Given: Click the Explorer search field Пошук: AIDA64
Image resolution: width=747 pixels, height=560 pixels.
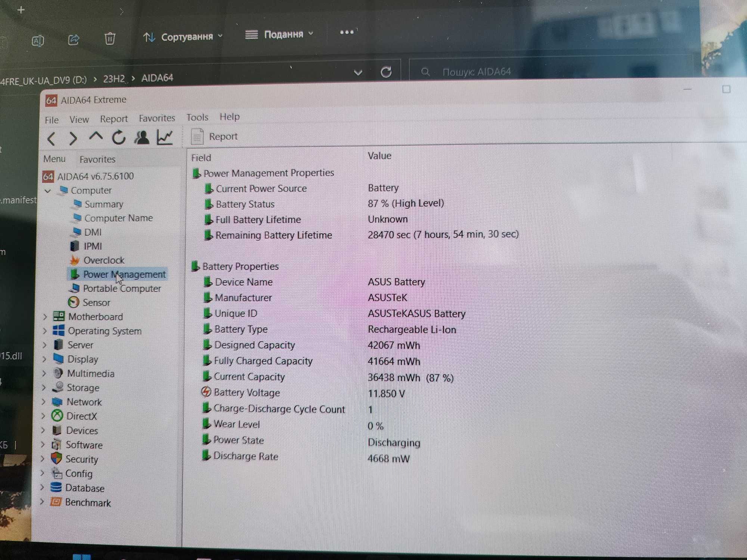Looking at the screenshot, I should coord(551,70).
